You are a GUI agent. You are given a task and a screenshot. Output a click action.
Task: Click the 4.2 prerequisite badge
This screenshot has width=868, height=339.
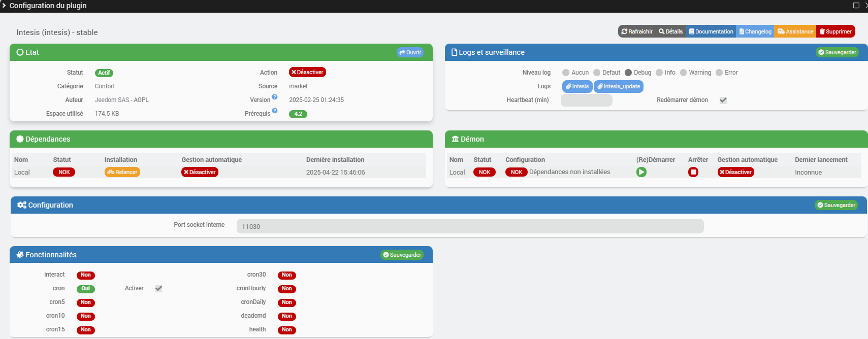point(298,114)
